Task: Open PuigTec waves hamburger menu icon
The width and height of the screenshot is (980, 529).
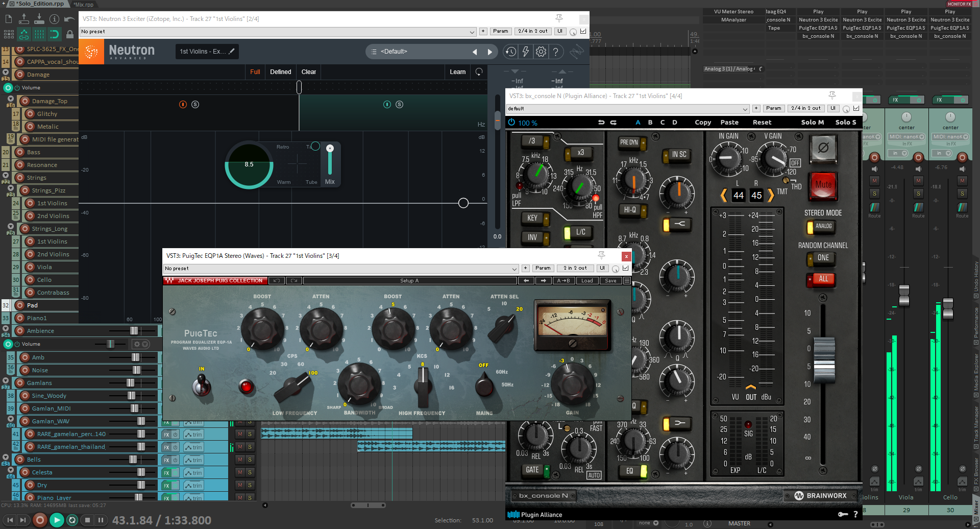Action: click(x=627, y=281)
